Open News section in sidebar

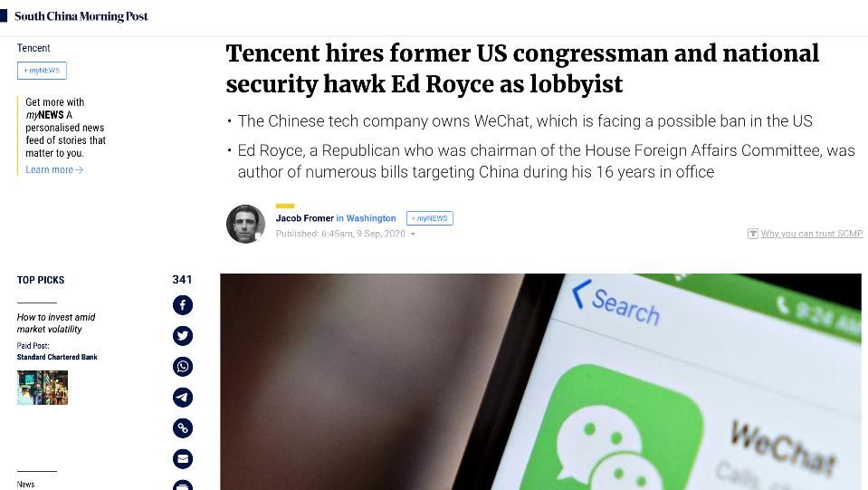point(25,484)
